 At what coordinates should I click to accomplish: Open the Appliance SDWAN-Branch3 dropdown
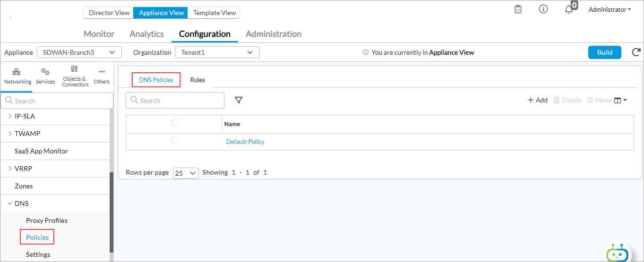point(79,52)
